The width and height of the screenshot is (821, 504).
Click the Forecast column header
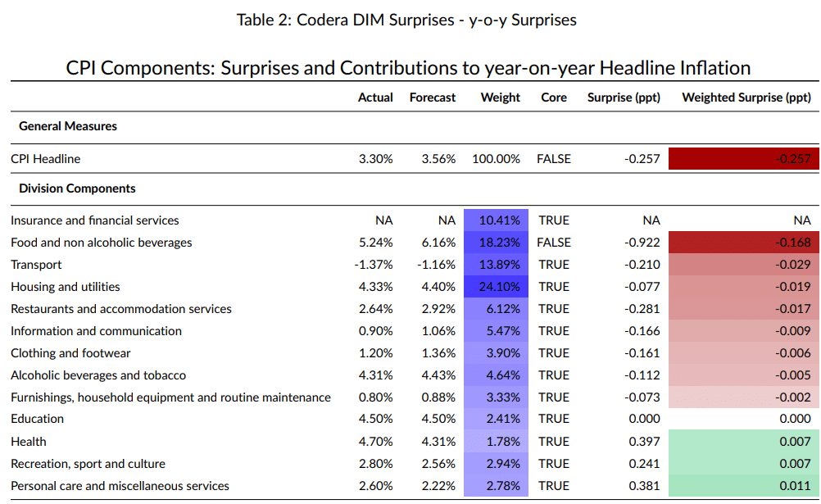click(433, 98)
